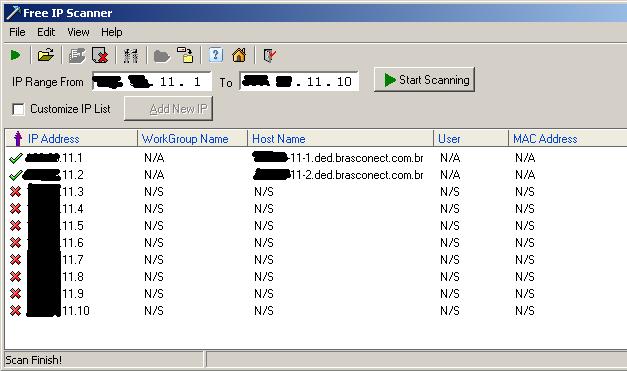627x371 pixels.
Task: Click the IP Range From label
Action: click(48, 82)
